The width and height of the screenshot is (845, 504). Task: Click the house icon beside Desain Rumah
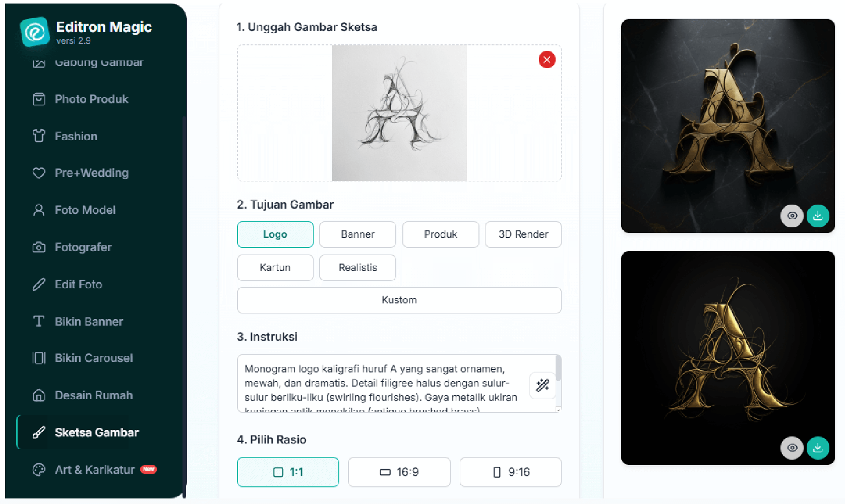pos(39,395)
